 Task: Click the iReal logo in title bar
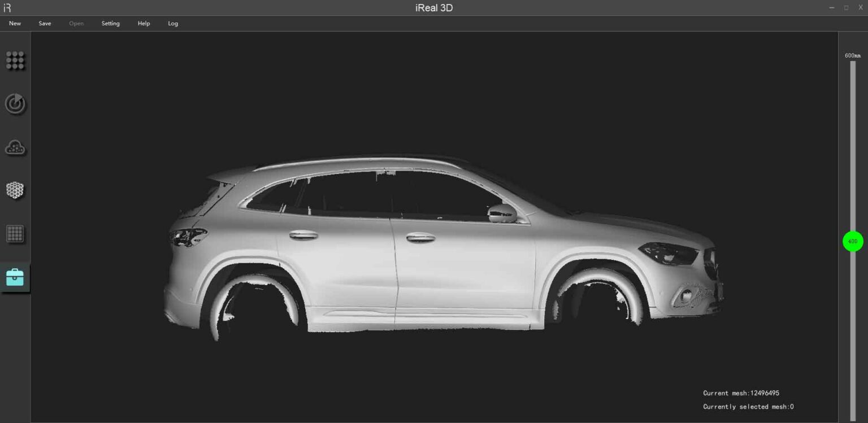tap(7, 7)
